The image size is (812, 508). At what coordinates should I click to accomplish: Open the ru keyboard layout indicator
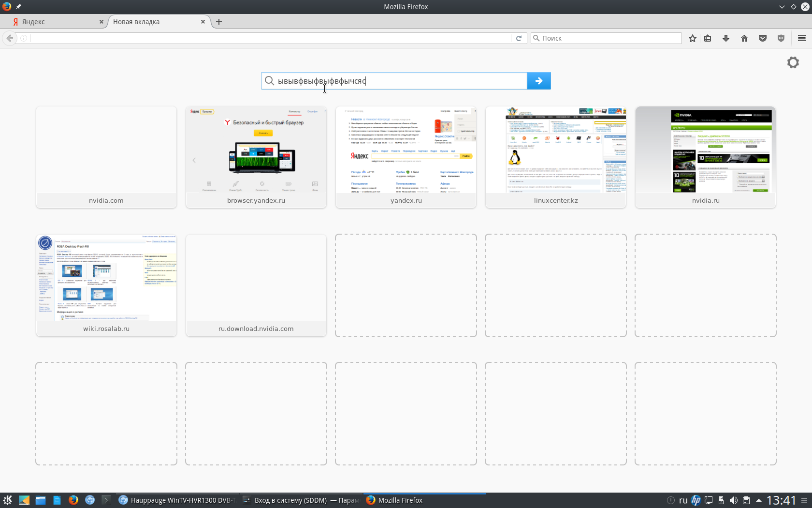coord(683,500)
